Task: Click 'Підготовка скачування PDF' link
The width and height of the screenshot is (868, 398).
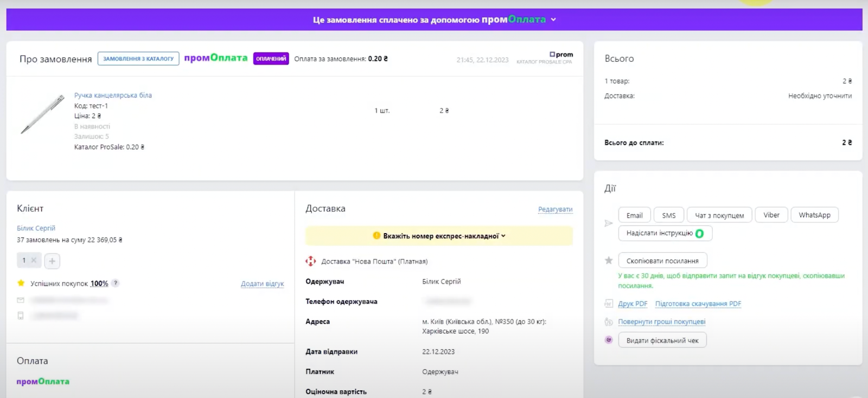Action: 698,304
